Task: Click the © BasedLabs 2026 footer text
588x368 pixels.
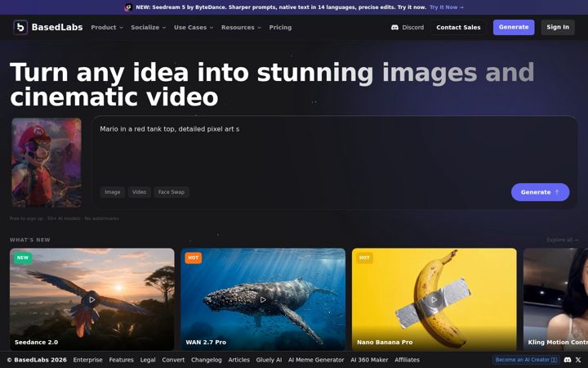Action: point(37,360)
